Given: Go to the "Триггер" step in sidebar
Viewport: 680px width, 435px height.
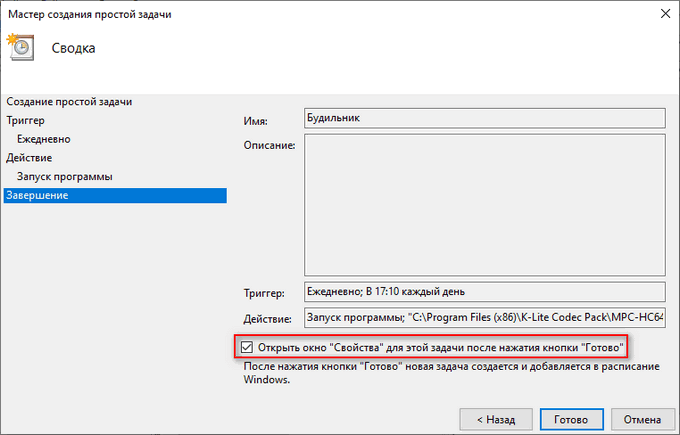Looking at the screenshot, I should pyautogui.click(x=25, y=120).
